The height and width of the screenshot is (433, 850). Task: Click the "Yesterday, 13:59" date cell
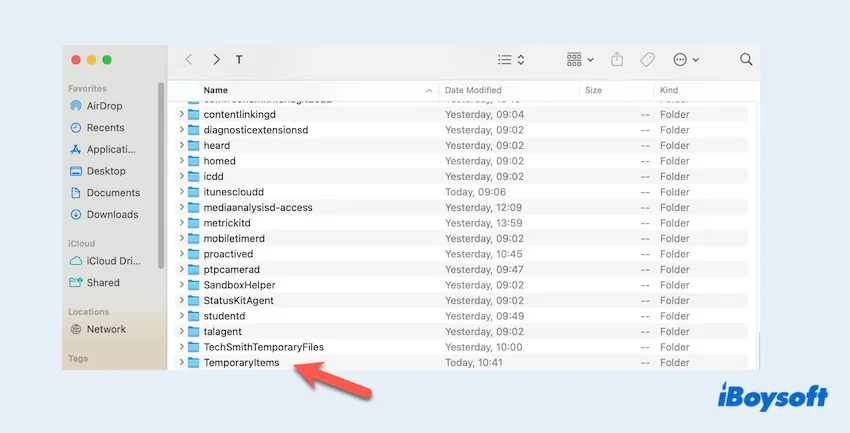(x=484, y=223)
